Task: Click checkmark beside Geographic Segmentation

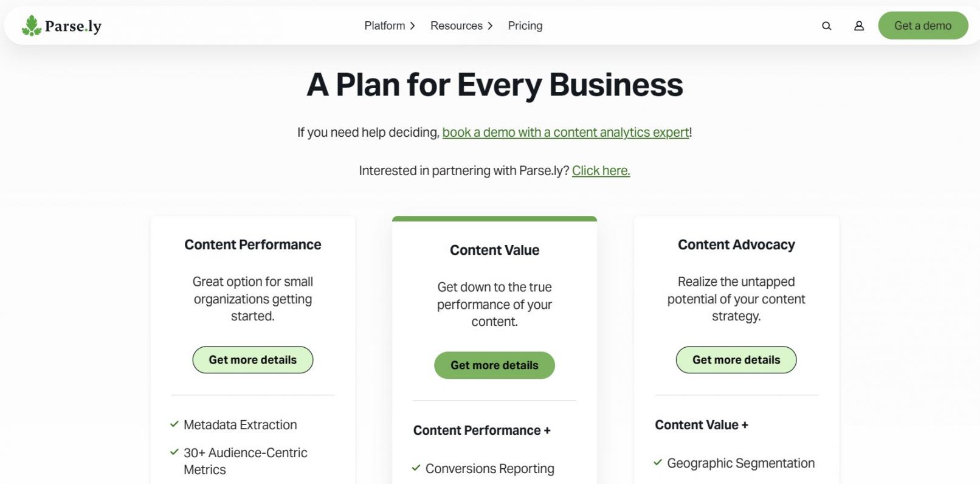Action: pyautogui.click(x=658, y=463)
